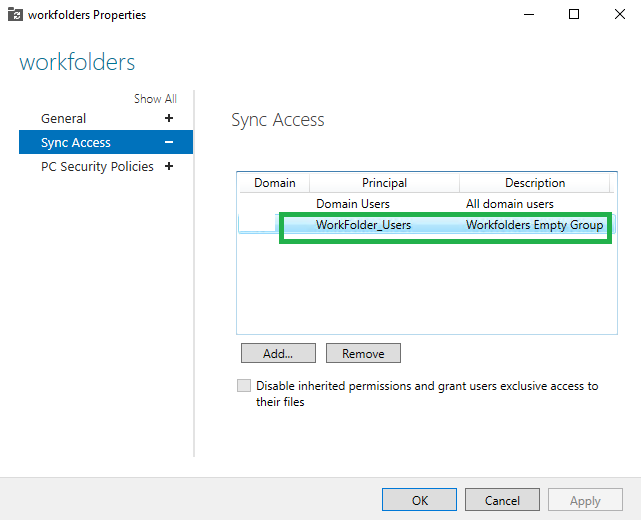Toggle Disable inherited permissions checkbox
Screen dimensions: 641x520
[244, 386]
